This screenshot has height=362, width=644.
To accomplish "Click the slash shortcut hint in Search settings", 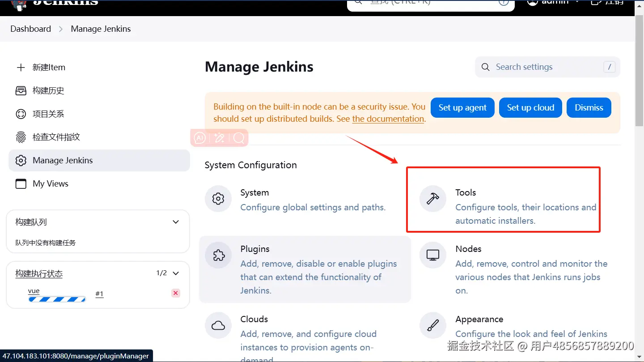I will [609, 67].
